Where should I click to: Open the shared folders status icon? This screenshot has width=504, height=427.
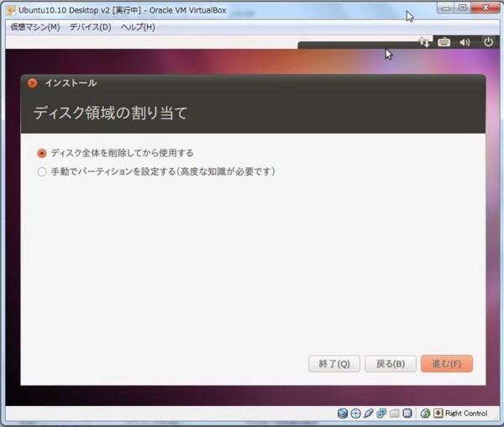coord(395,414)
